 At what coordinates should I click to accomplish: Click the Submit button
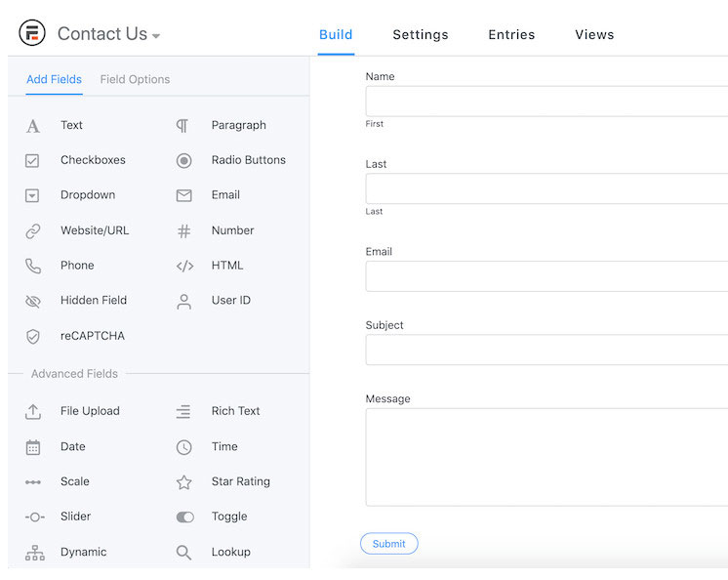388,544
